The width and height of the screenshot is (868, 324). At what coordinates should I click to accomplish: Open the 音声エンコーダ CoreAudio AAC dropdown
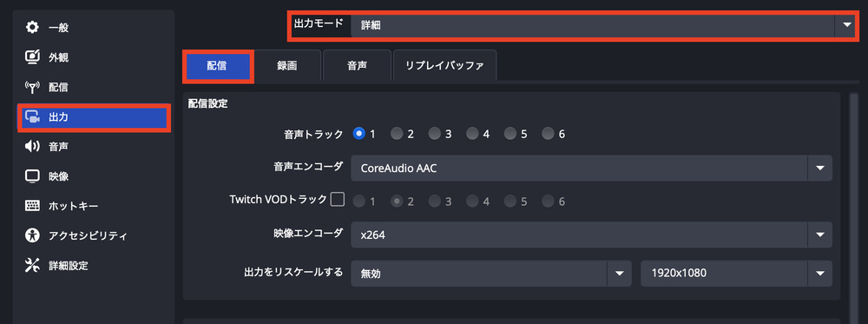[591, 168]
